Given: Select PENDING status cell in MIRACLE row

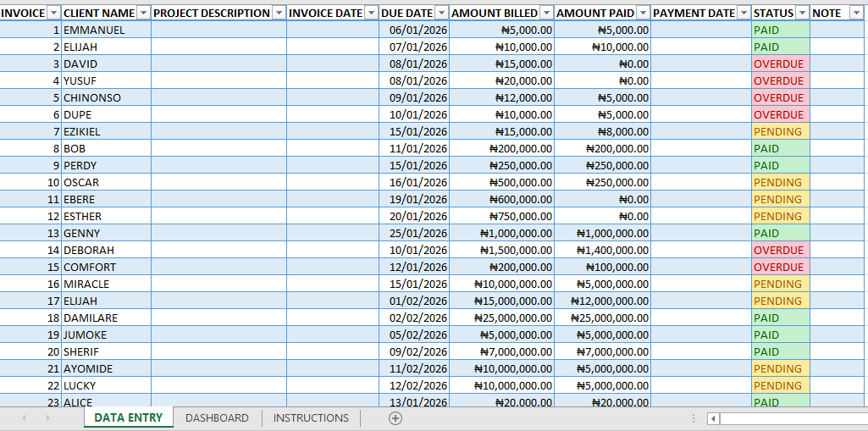Looking at the screenshot, I should [781, 284].
